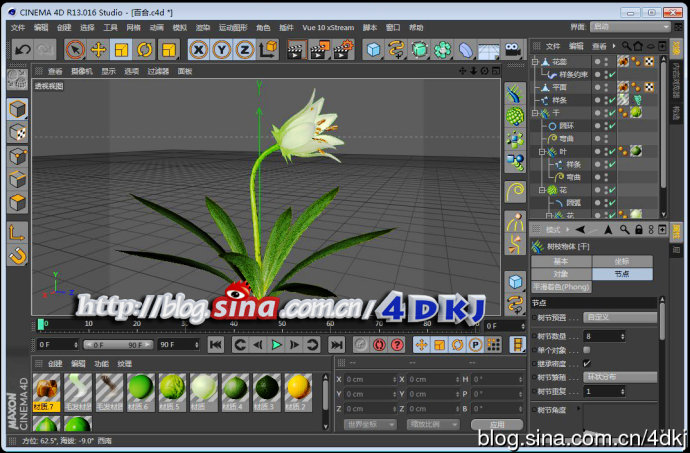Open the floor environment icon
Image resolution: width=690 pixels, height=453 pixels.
[488, 49]
